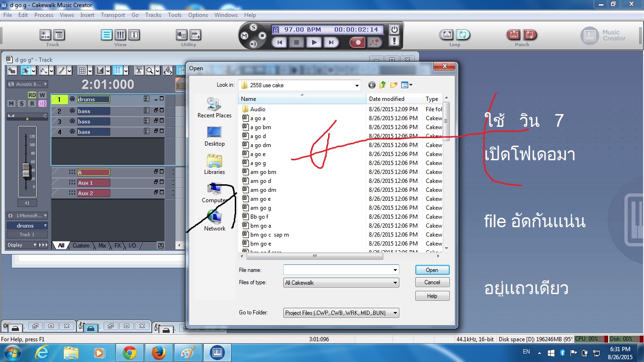Select the arrow Select tool in Track window
Viewport: 644px width, 362px height.
[25, 70]
